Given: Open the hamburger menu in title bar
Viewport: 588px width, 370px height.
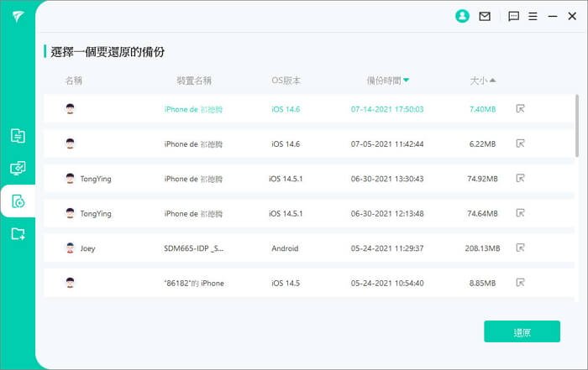Looking at the screenshot, I should click(533, 16).
